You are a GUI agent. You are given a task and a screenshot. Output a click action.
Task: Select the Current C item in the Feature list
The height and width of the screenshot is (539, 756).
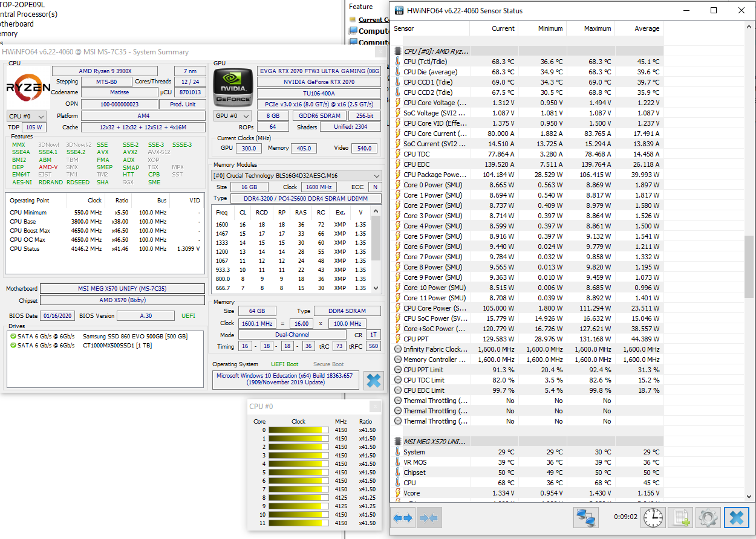pos(371,19)
